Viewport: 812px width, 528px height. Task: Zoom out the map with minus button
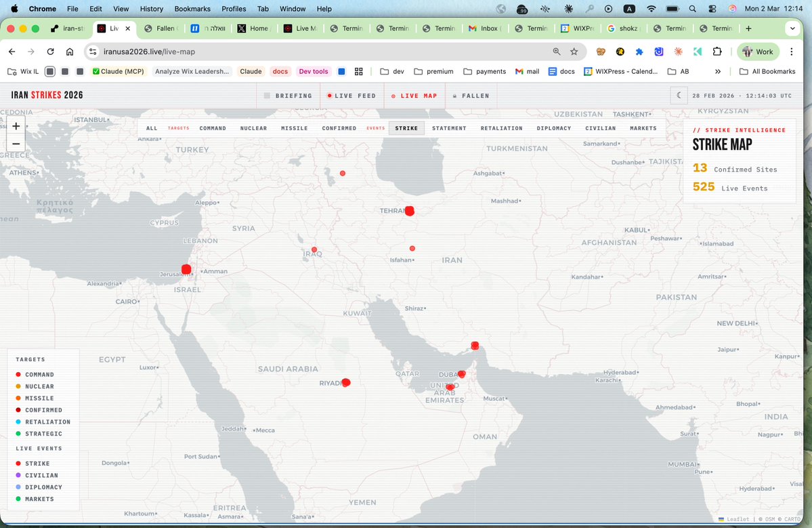(x=16, y=144)
